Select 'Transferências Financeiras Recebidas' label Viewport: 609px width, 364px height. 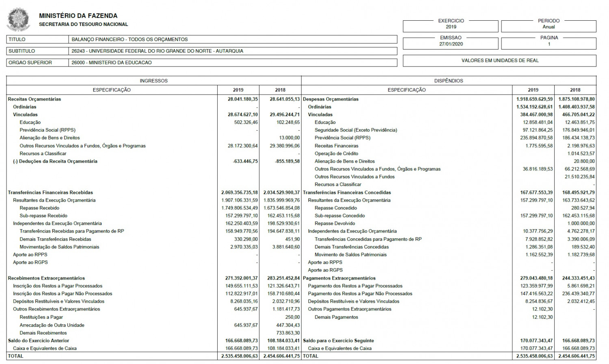tap(50, 193)
